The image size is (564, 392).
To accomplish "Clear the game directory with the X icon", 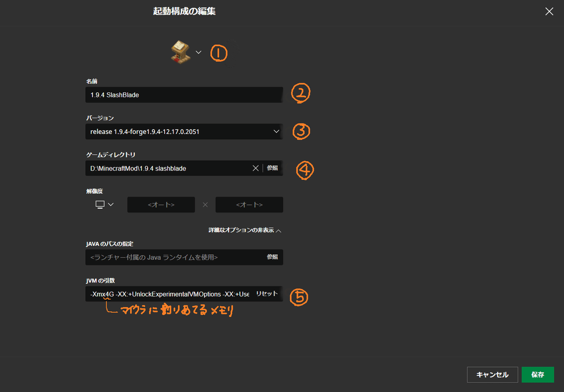I will point(256,168).
